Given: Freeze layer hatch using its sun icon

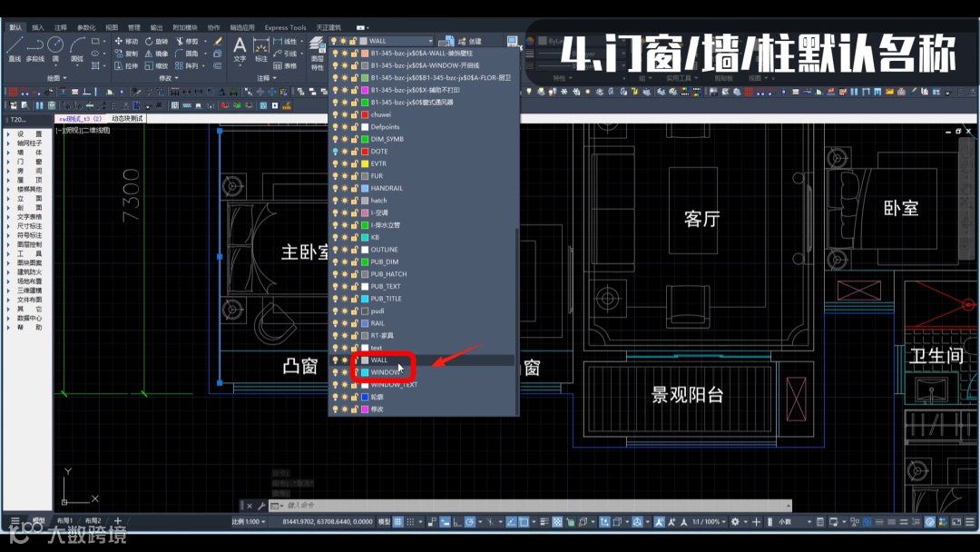Looking at the screenshot, I should (345, 201).
